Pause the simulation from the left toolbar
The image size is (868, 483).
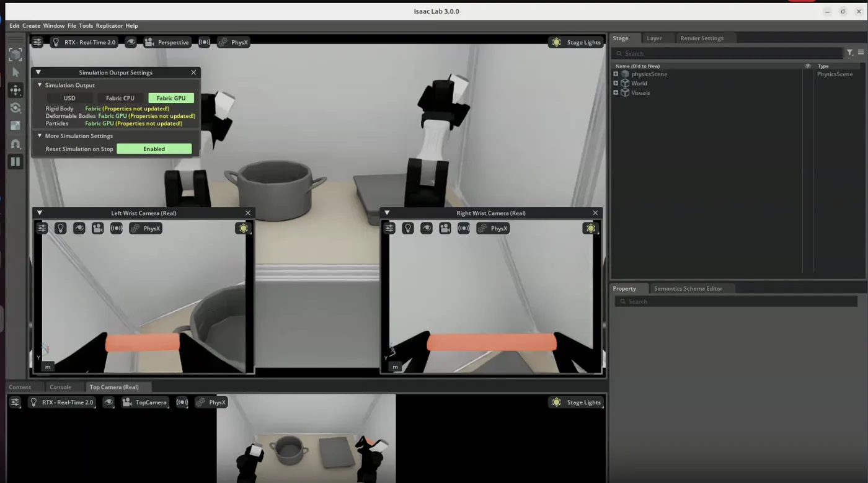coord(15,162)
